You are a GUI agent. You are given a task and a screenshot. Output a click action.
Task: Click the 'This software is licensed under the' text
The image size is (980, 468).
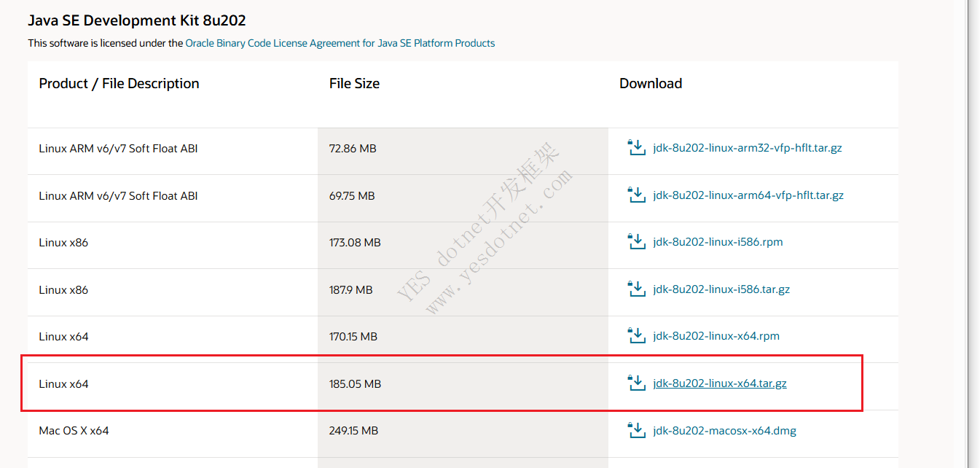[106, 43]
